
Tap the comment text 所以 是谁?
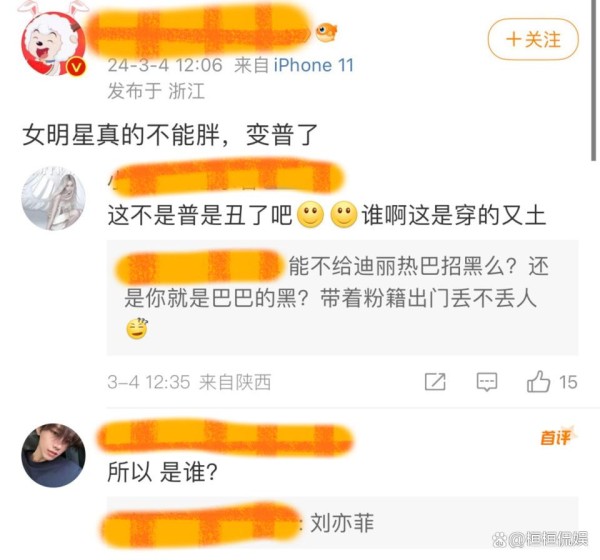162,472
